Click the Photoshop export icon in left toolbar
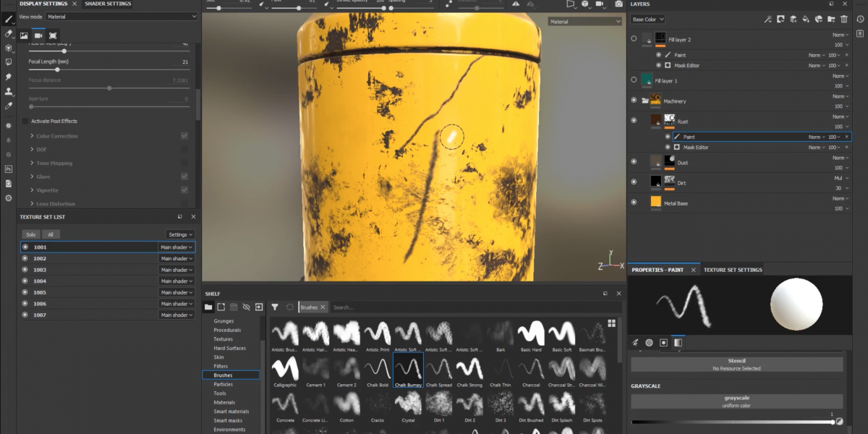868x434 pixels. pyautogui.click(x=9, y=169)
